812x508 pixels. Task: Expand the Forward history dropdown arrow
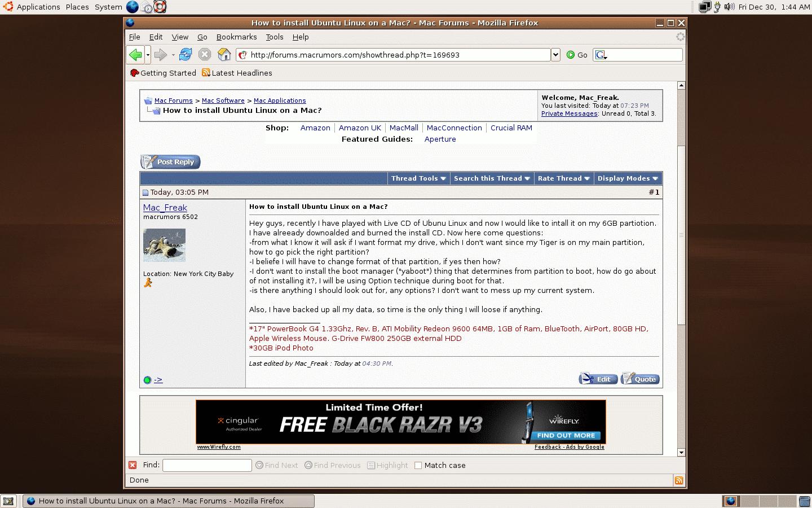click(173, 55)
